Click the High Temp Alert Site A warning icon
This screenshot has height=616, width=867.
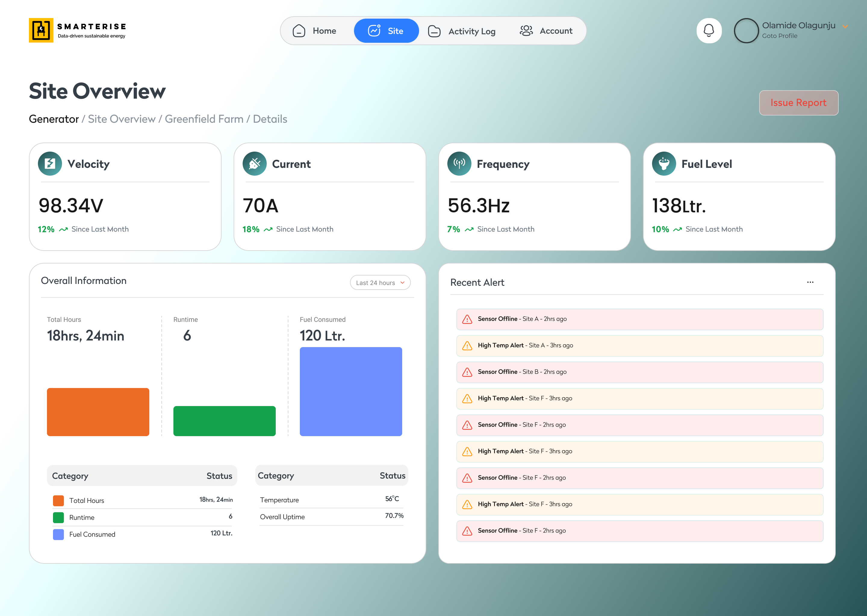tap(467, 346)
